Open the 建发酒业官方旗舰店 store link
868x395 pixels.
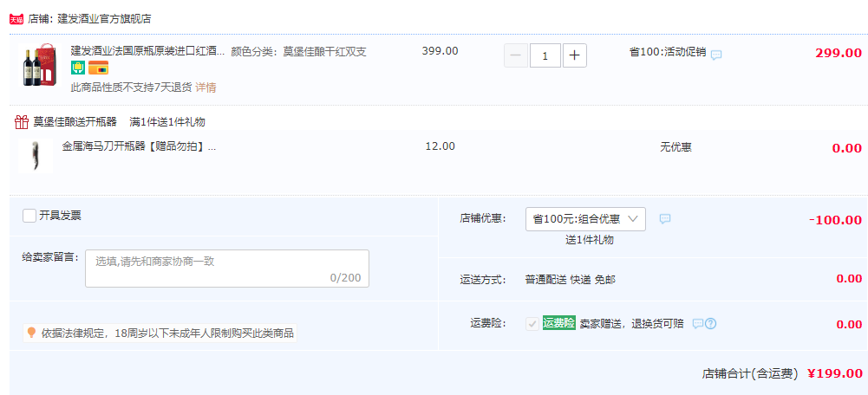[105, 19]
